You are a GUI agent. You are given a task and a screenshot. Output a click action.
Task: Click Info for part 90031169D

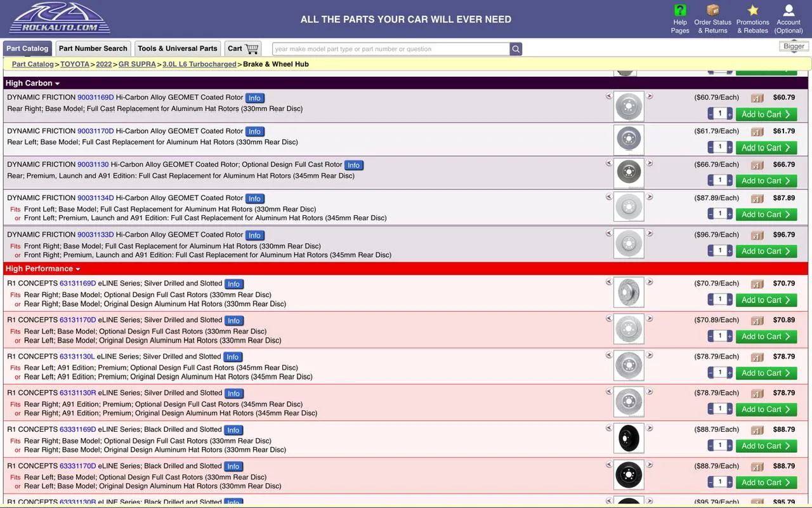(x=255, y=98)
